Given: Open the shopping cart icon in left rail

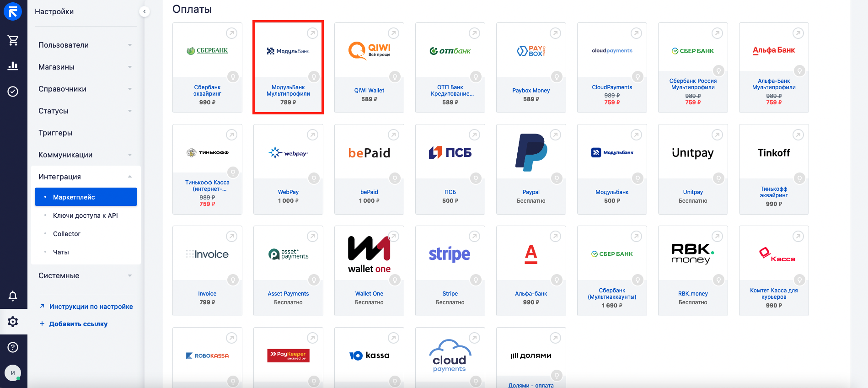Looking at the screenshot, I should (13, 40).
